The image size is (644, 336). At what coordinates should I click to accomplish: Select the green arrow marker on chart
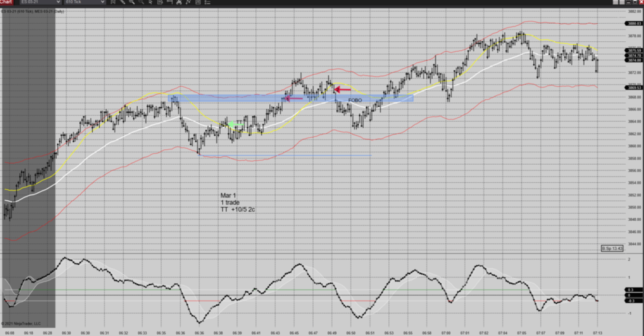(x=236, y=124)
